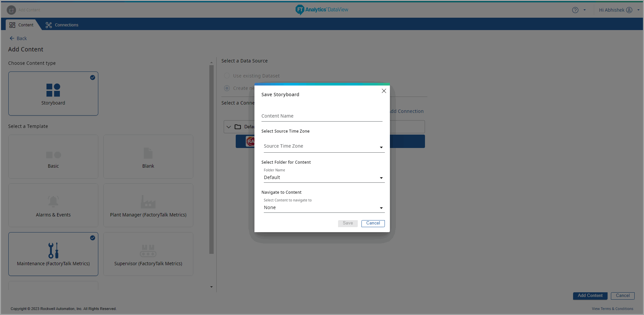Click the Add Content square icon at top-left
Viewport: 644px width, 315px height.
click(11, 10)
